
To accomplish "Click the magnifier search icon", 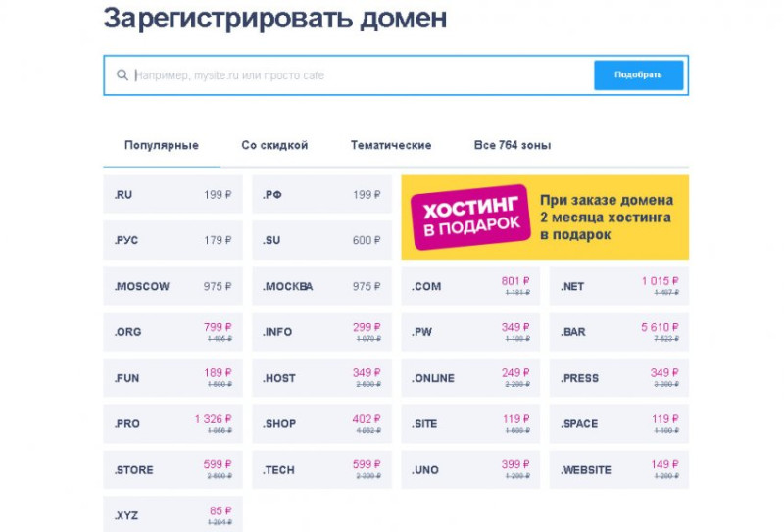I will [x=122, y=75].
